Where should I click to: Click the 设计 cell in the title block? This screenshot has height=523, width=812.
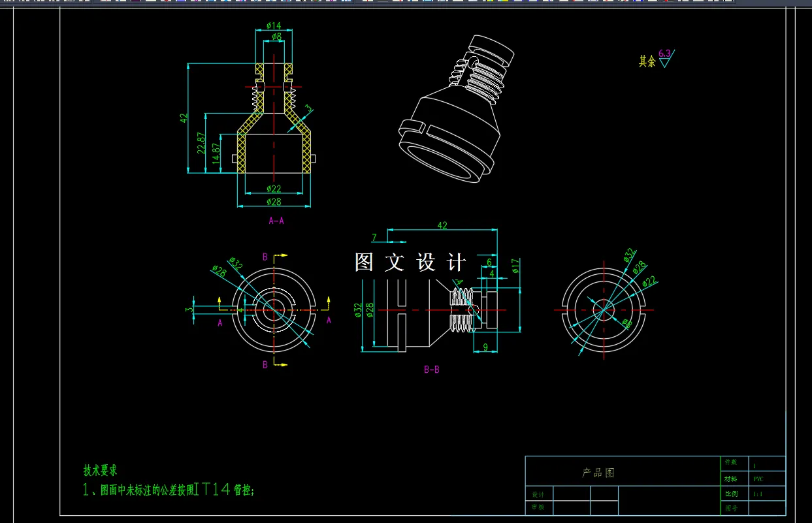[538, 494]
